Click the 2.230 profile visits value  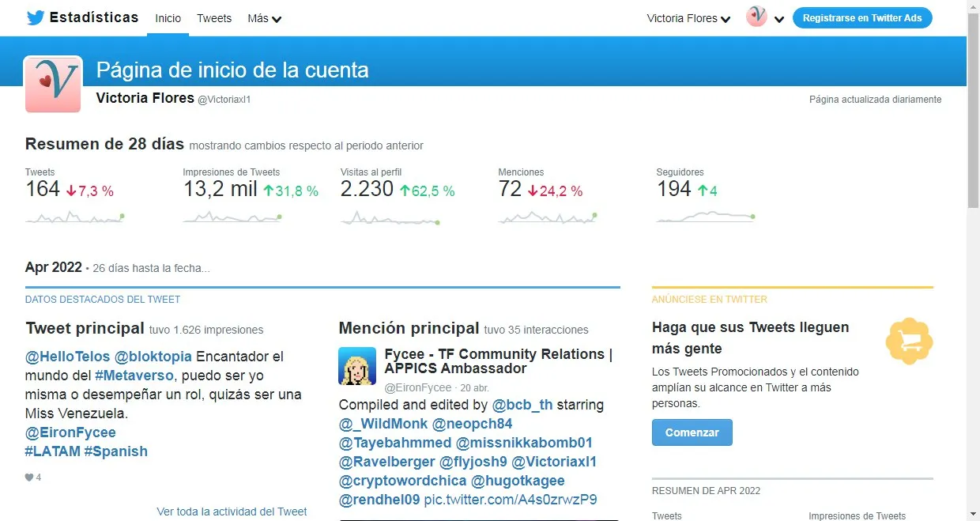point(367,189)
